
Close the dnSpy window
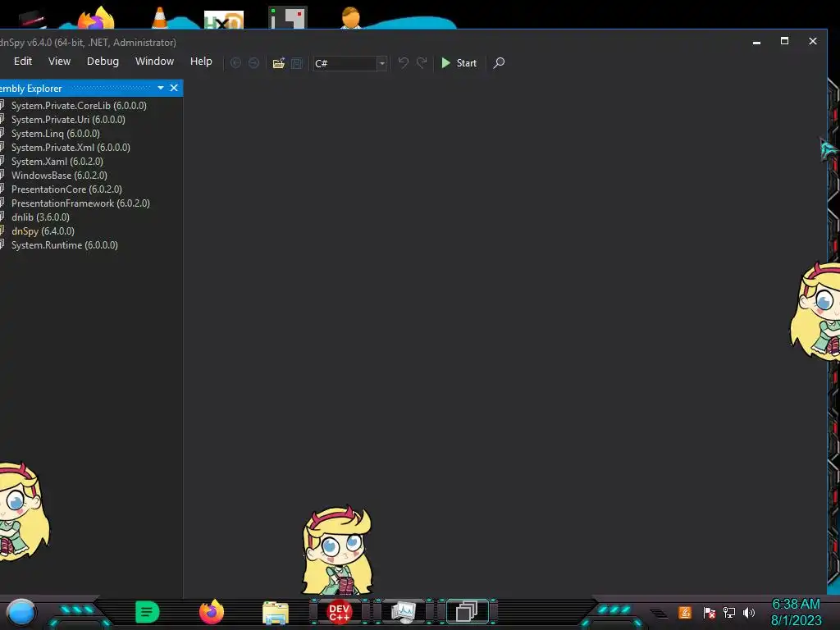coord(813,41)
